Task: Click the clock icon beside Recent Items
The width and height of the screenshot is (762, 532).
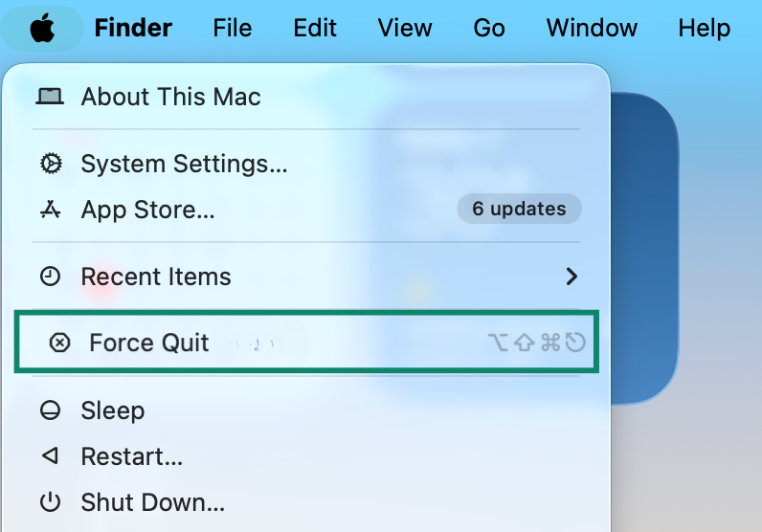Action: pyautogui.click(x=50, y=277)
